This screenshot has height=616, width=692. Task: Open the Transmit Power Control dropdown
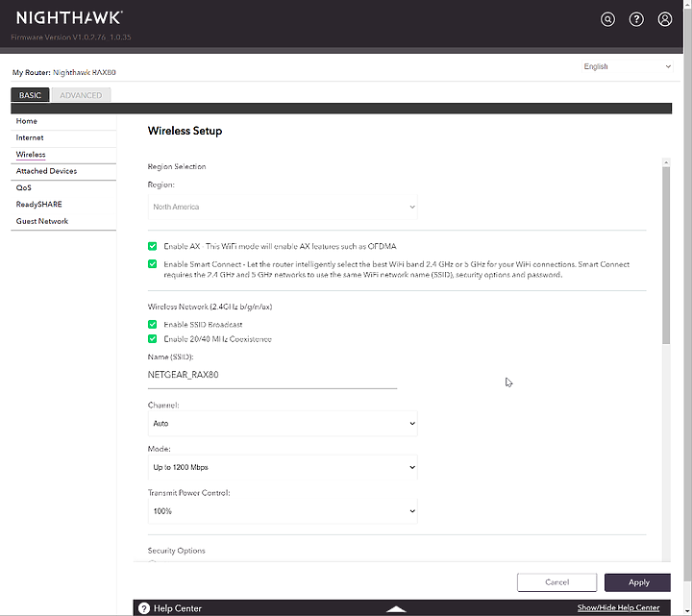tap(283, 511)
